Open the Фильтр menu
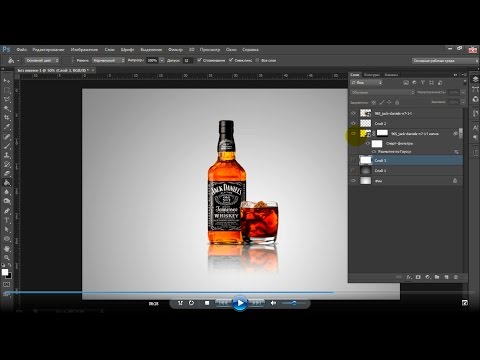 point(175,49)
